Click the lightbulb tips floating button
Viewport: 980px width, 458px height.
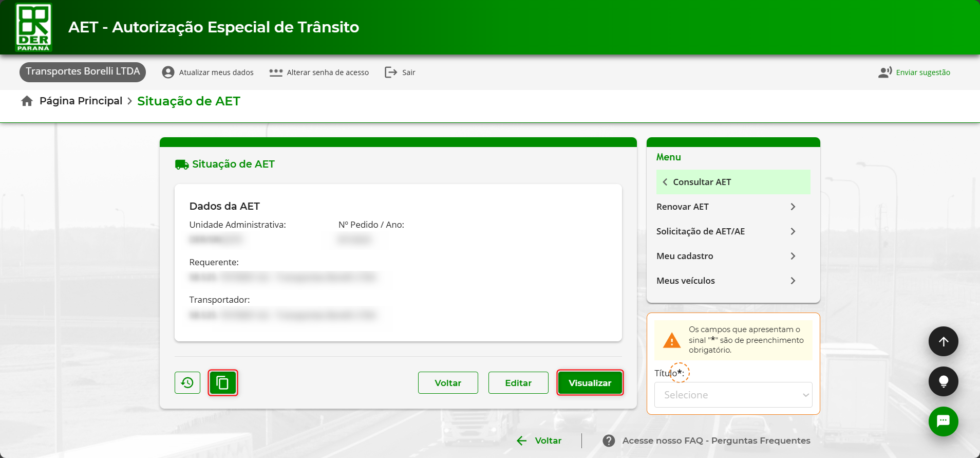tap(943, 381)
